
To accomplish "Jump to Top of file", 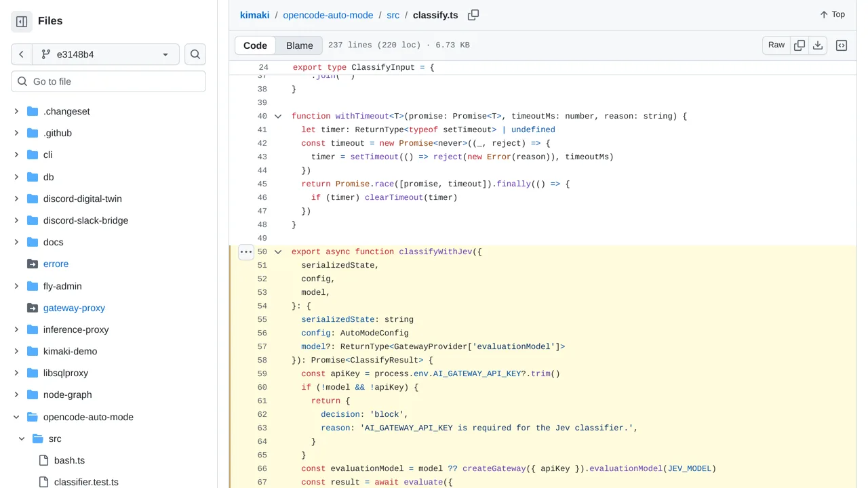I will point(832,14).
